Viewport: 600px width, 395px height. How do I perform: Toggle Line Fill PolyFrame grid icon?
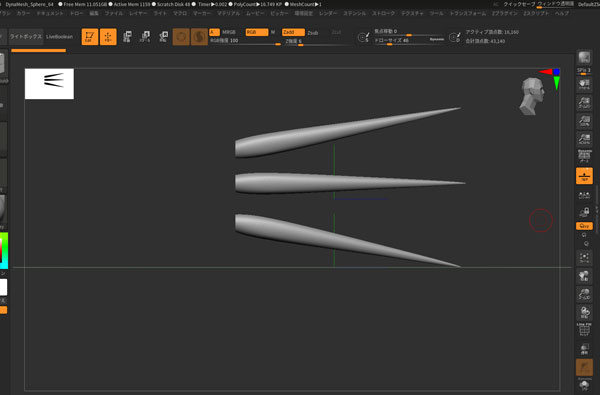pos(584,329)
